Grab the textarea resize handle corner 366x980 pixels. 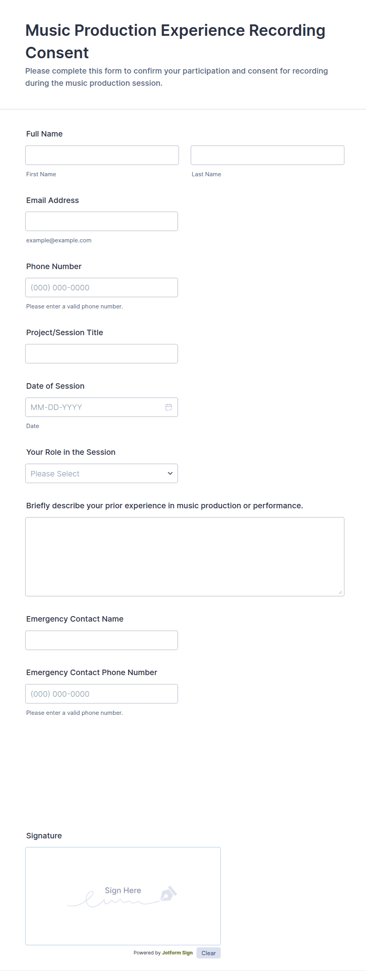tap(340, 592)
